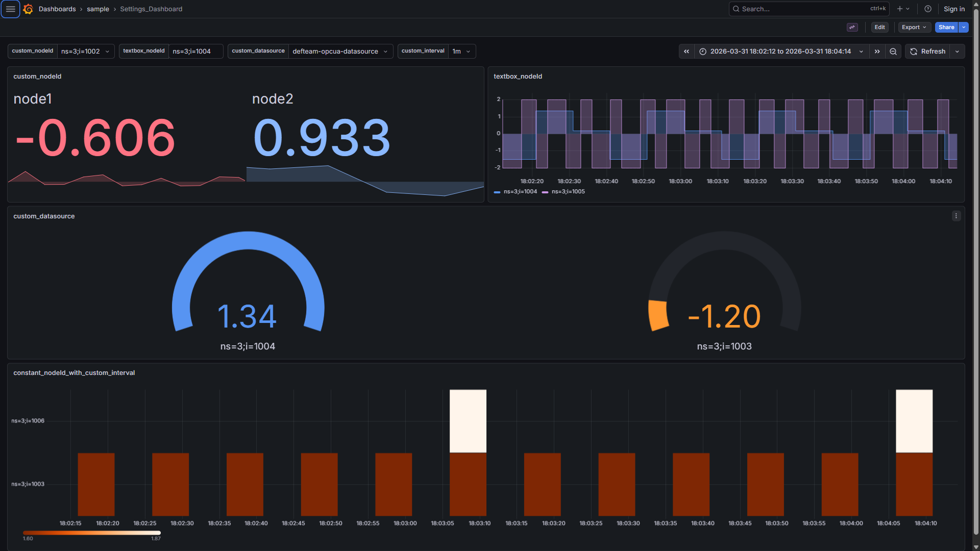Viewport: 980px width, 551px height.
Task: Click the -1.20 gauge value
Action: (724, 316)
